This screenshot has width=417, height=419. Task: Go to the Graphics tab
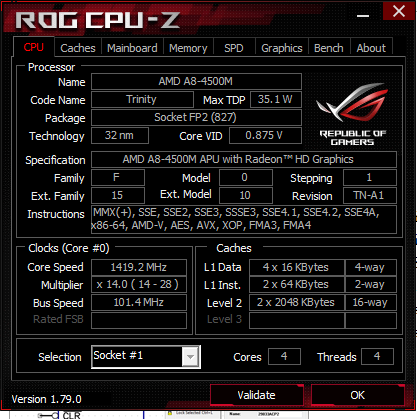(282, 48)
